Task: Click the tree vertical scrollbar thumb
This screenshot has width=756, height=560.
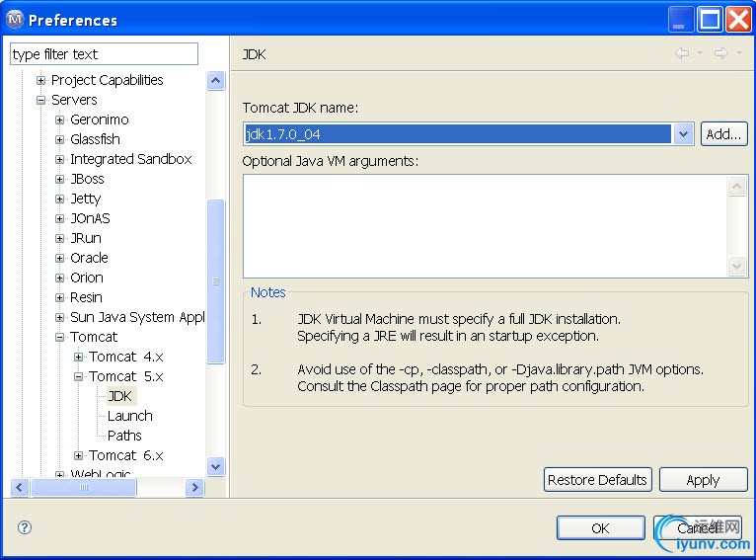Action: (215, 280)
